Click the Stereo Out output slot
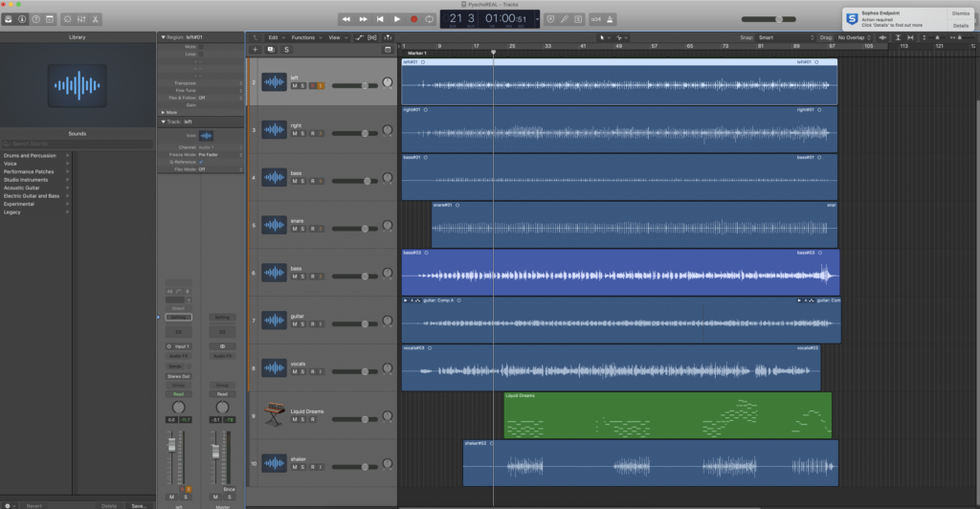This screenshot has height=509, width=980. (x=178, y=376)
